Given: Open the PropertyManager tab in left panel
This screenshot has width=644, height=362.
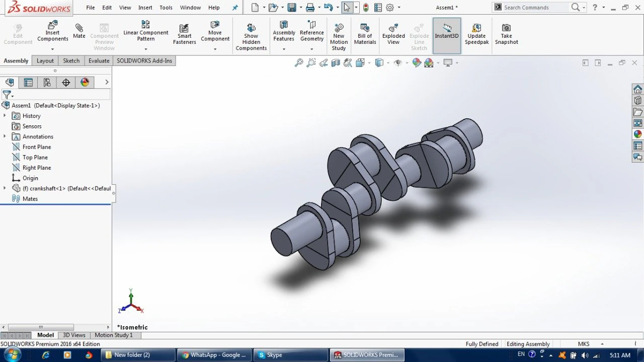Looking at the screenshot, I should pos(28,83).
